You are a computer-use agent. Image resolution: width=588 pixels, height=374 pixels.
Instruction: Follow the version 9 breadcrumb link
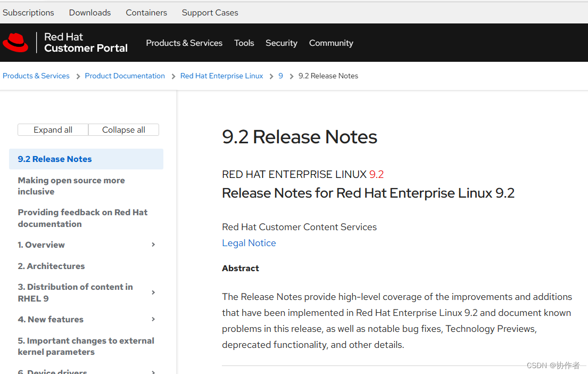click(x=280, y=76)
